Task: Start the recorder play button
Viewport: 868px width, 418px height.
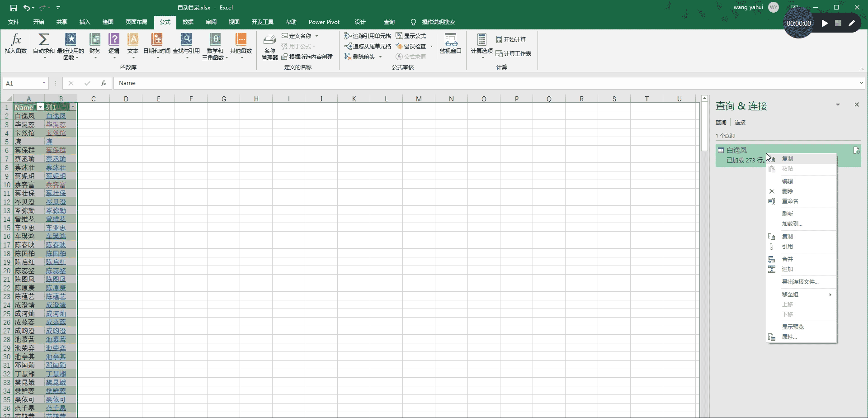Action: (x=825, y=23)
